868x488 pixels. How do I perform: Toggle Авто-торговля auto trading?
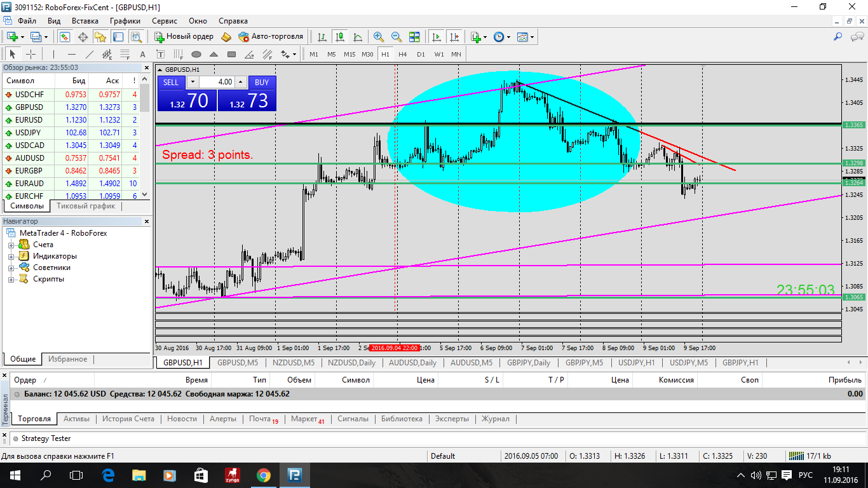point(271,37)
